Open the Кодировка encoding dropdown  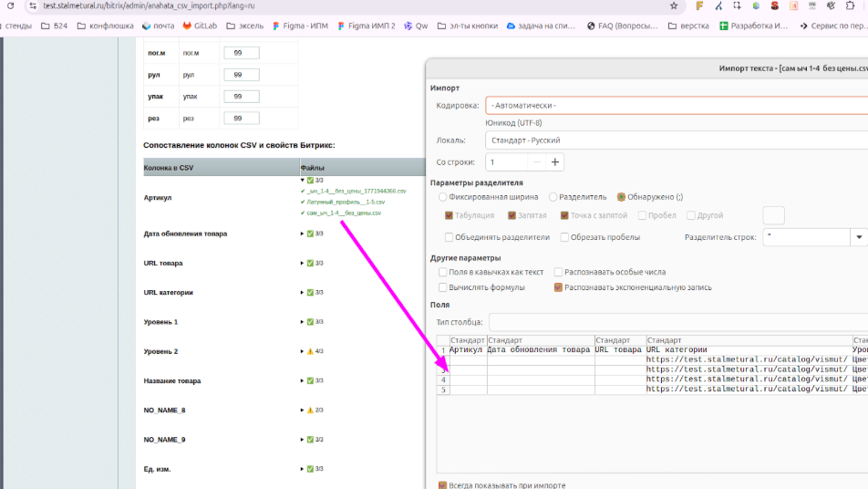[x=675, y=105]
